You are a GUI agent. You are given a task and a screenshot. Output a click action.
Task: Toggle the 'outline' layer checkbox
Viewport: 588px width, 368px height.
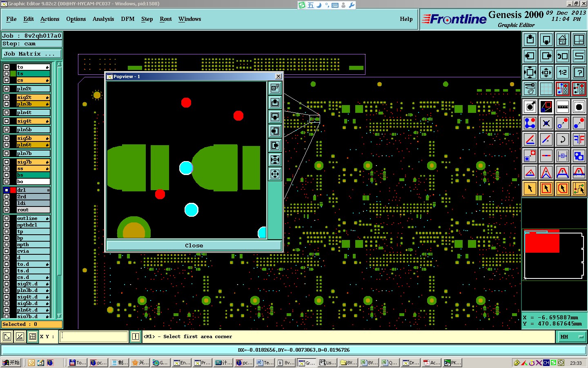point(7,218)
